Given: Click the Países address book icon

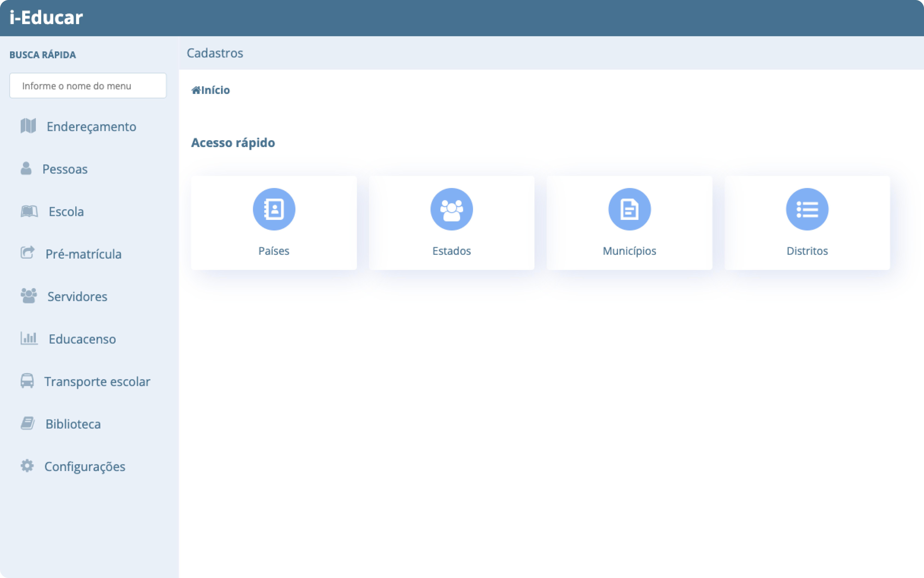Looking at the screenshot, I should coord(274,209).
